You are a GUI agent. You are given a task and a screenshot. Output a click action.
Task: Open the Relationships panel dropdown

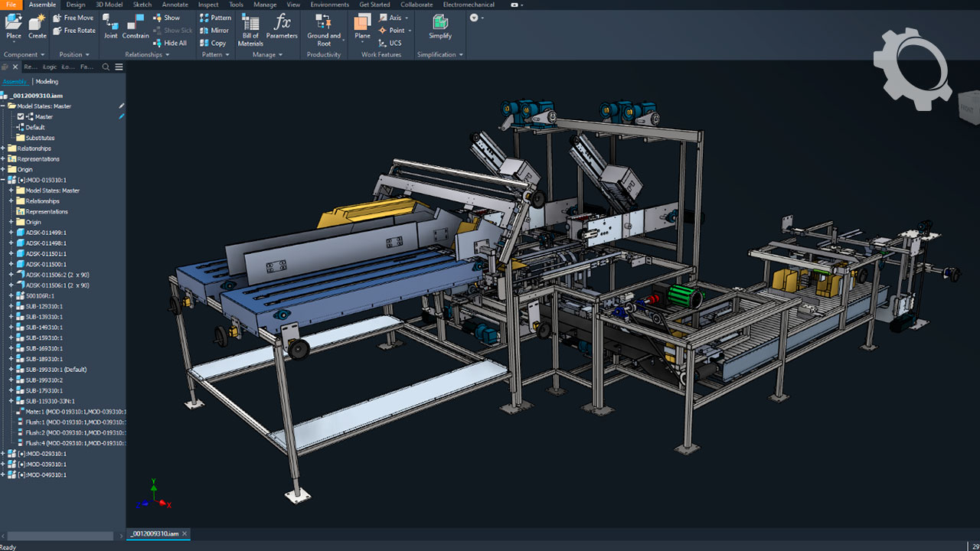pos(168,55)
